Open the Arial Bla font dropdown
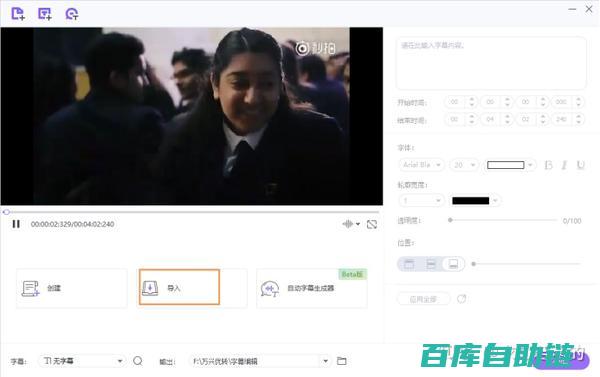 click(422, 165)
